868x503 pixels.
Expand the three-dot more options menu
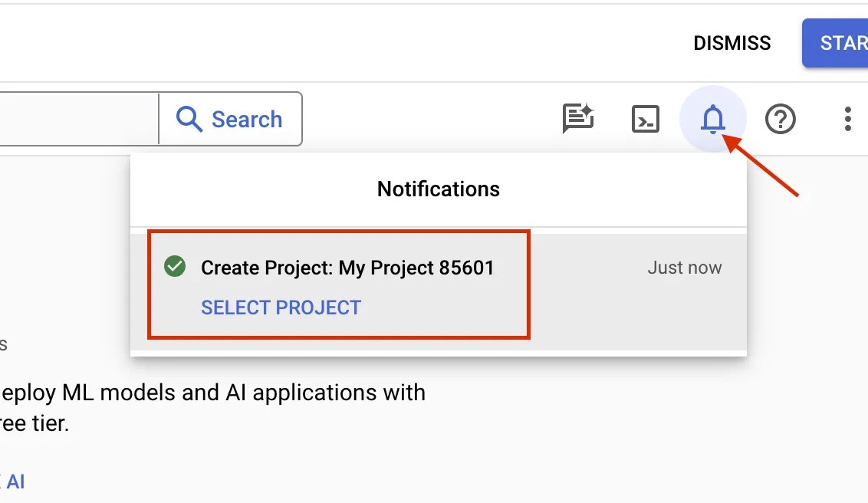pyautogui.click(x=847, y=119)
